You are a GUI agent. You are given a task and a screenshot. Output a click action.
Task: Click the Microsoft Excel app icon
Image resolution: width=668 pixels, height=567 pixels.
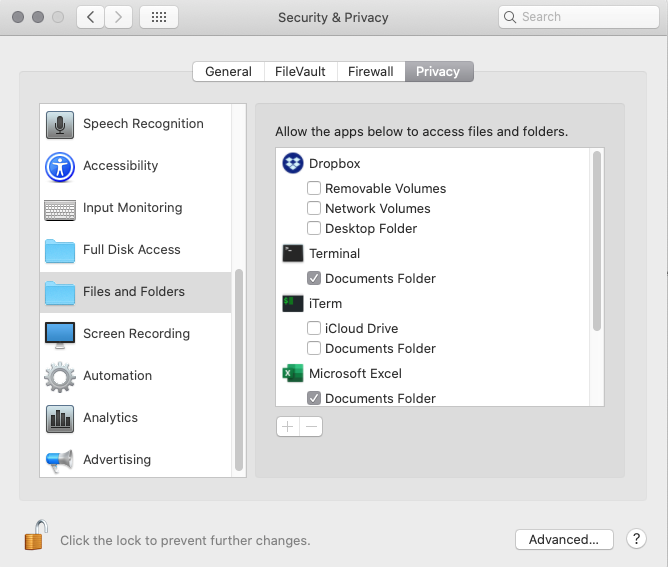(293, 373)
